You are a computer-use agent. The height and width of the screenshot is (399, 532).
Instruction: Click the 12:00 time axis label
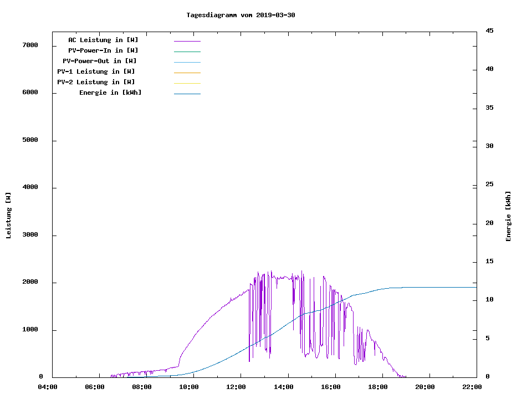pyautogui.click(x=237, y=387)
